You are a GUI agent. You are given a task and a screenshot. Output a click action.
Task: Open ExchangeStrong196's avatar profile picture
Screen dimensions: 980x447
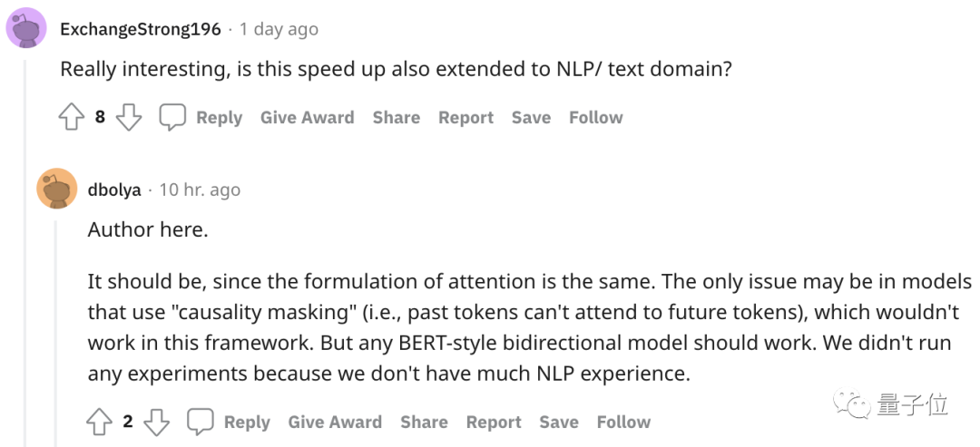[27, 27]
